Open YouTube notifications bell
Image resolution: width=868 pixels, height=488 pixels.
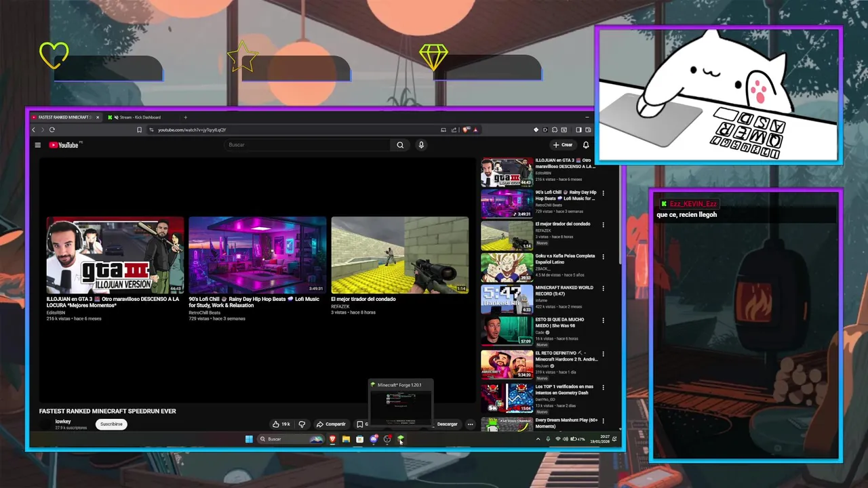[x=586, y=145]
